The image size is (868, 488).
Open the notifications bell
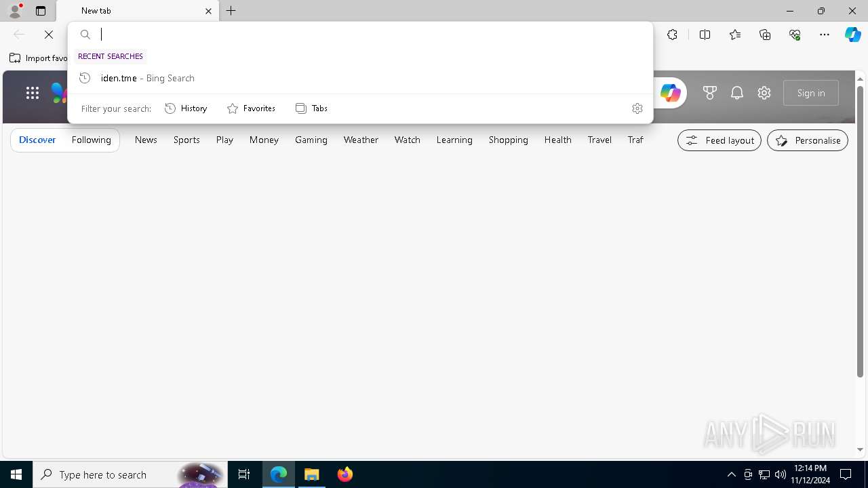[x=737, y=93]
